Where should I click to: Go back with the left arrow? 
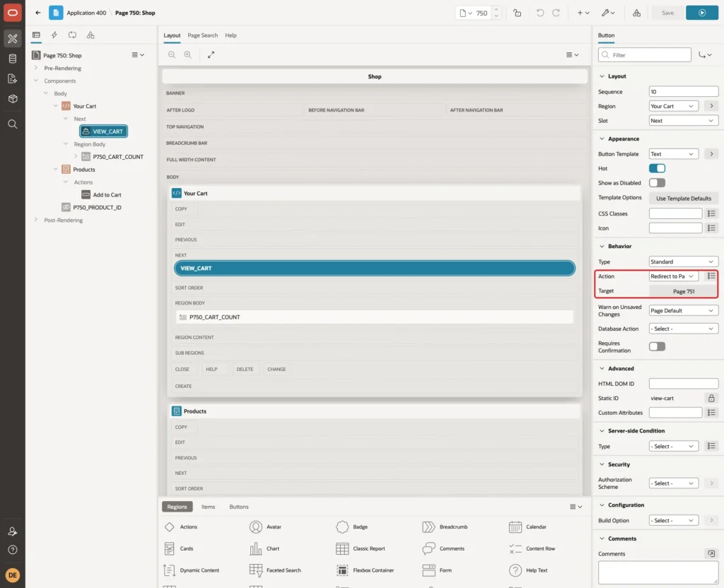pos(38,13)
